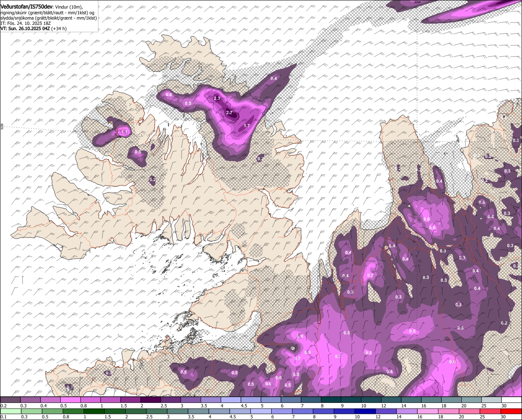Click the 2.3 value on the map

pos(217,98)
